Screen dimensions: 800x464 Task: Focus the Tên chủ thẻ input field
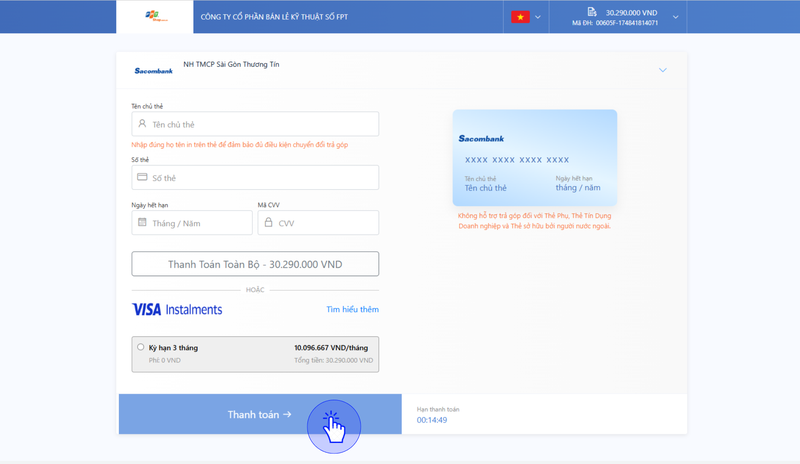[255, 124]
